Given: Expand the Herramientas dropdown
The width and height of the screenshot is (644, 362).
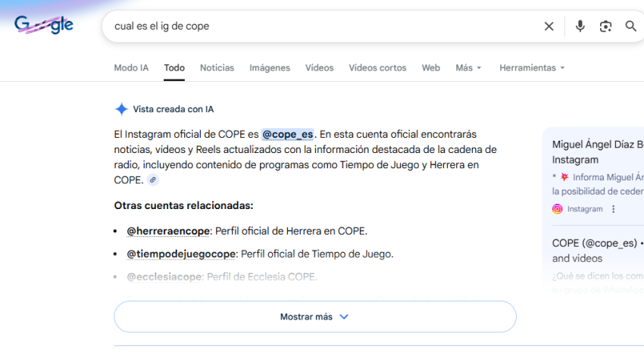Looking at the screenshot, I should point(532,67).
